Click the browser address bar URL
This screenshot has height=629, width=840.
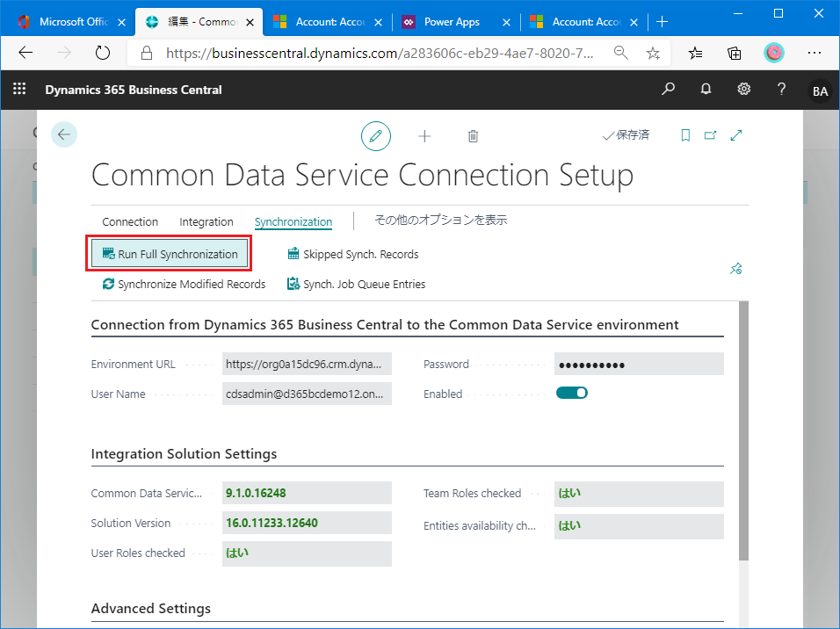(380, 53)
